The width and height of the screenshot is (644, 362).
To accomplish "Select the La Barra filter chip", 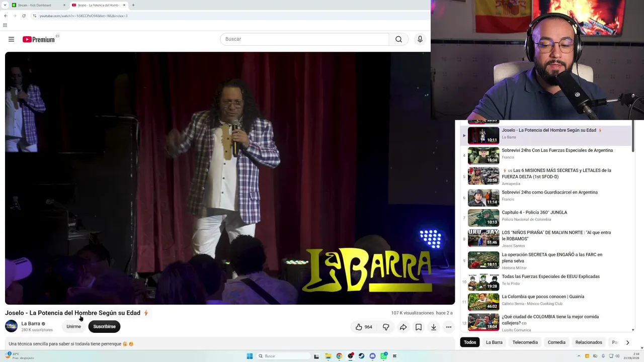I will point(494,342).
